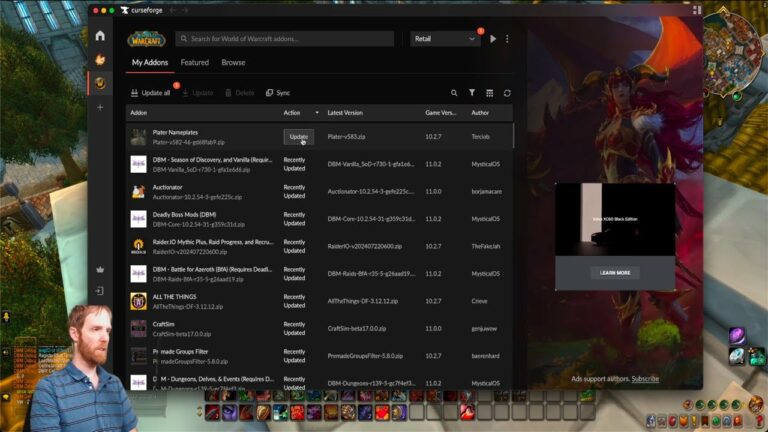
Task: Click the DBM Battle for Azeroth icon
Action: (138, 274)
